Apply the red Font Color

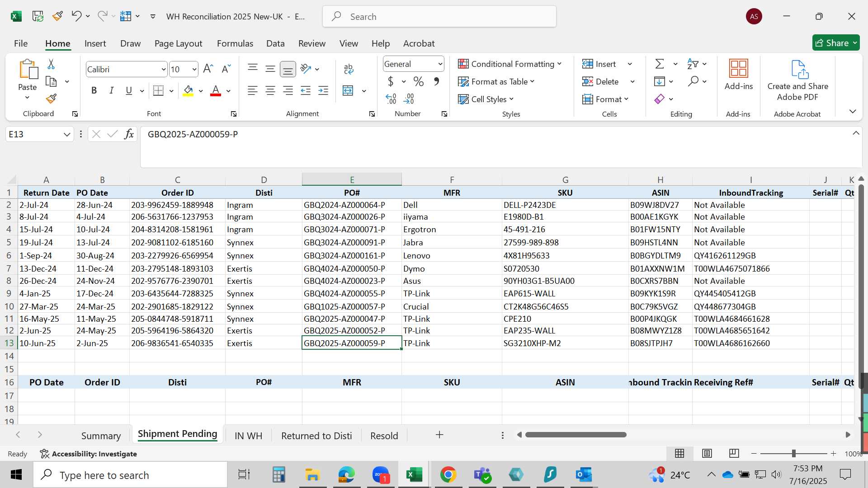pyautogui.click(x=216, y=90)
